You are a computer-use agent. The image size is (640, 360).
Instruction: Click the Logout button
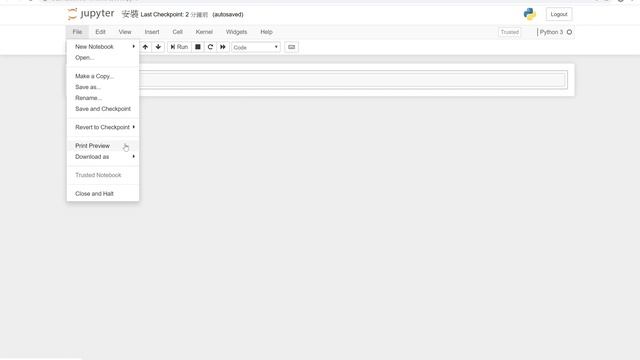click(559, 14)
